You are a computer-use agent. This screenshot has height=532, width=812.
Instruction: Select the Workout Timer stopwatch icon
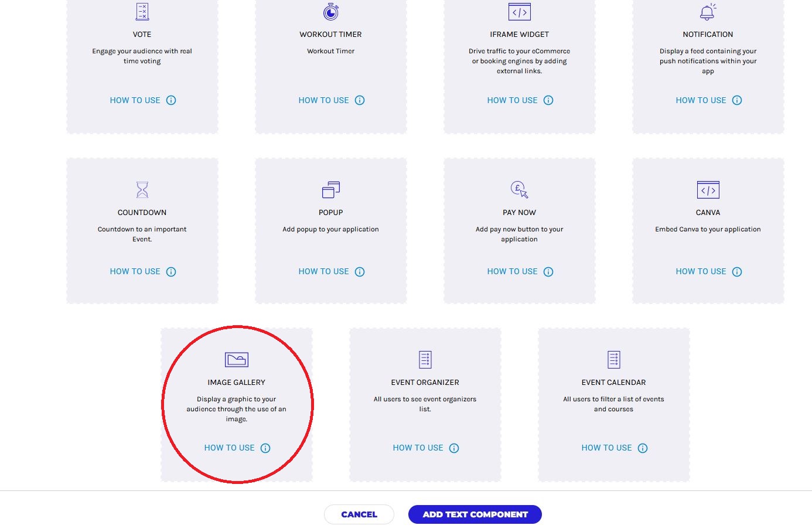tap(331, 12)
